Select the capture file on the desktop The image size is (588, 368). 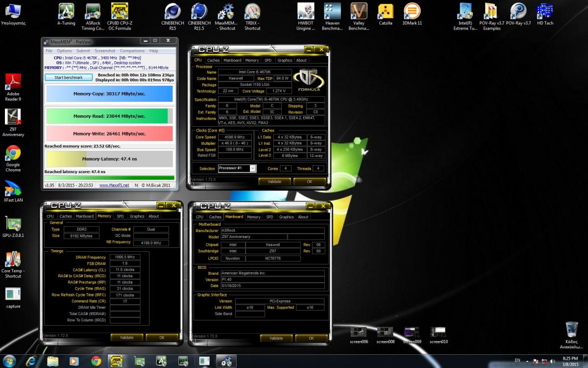(13, 297)
